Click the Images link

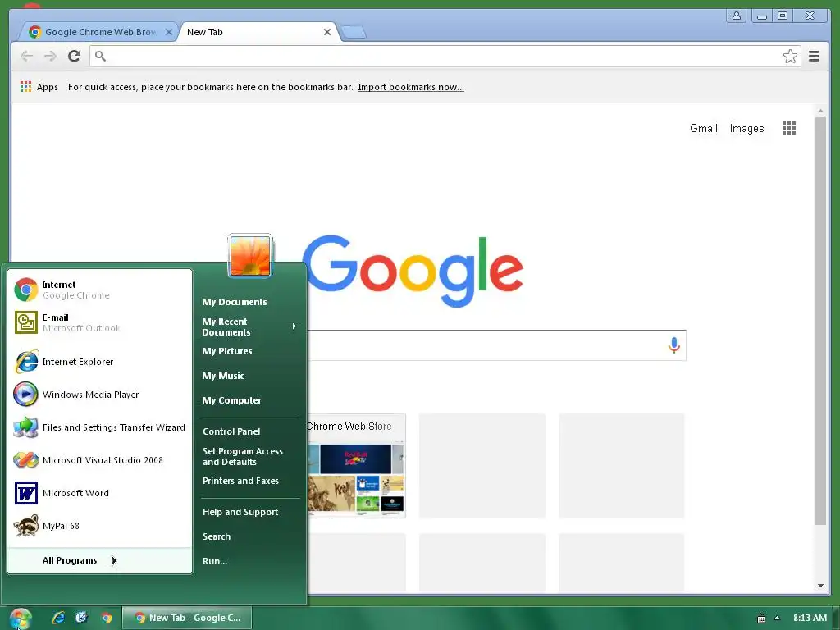pos(746,129)
